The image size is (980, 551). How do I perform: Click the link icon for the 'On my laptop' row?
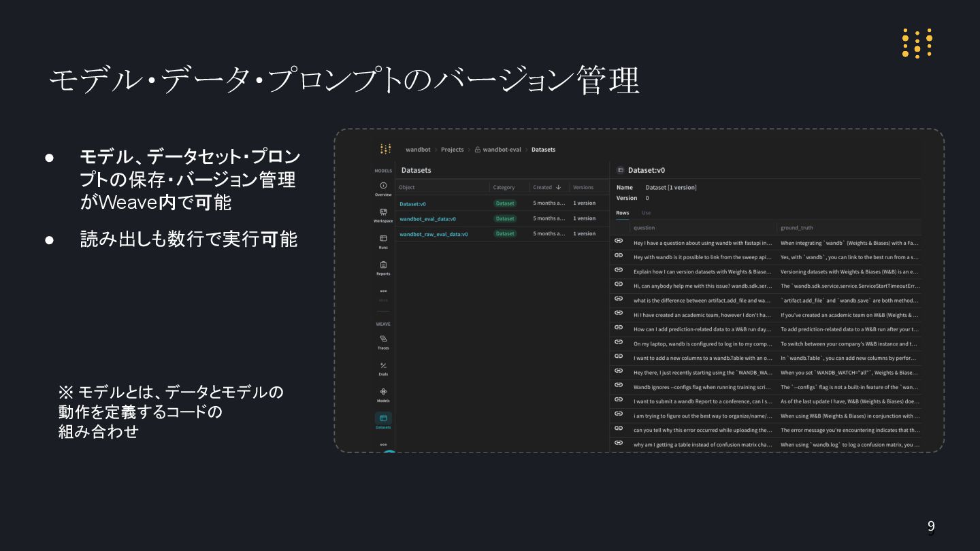619,341
